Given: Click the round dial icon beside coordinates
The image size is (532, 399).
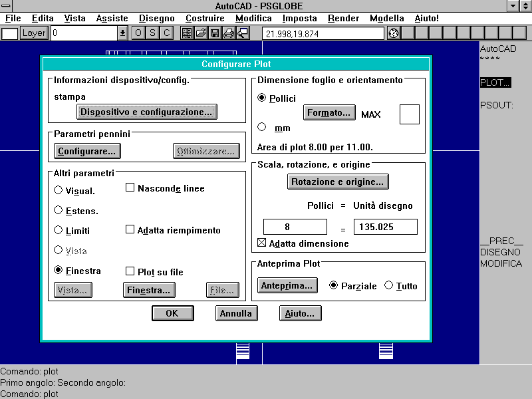Looking at the screenshot, I should coord(394,33).
